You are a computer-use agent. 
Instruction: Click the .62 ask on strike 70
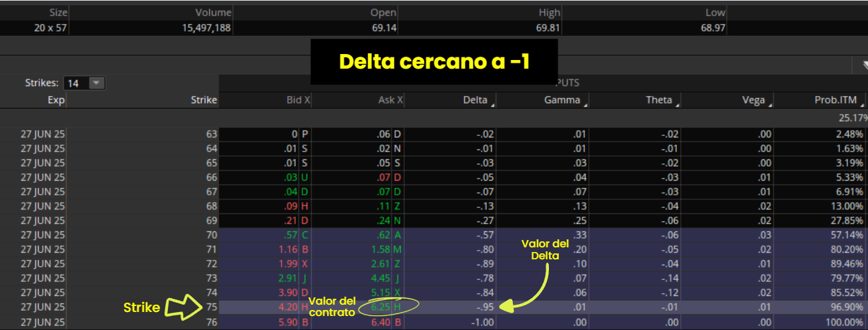click(383, 235)
